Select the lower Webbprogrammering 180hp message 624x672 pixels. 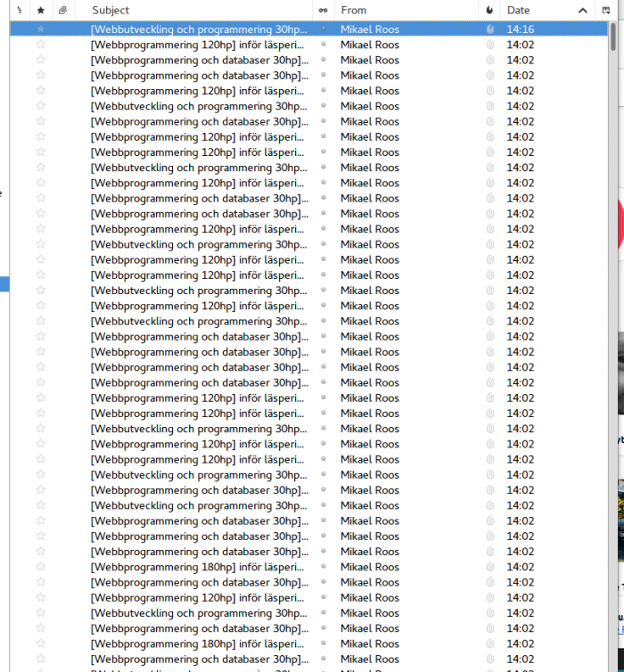(197, 643)
